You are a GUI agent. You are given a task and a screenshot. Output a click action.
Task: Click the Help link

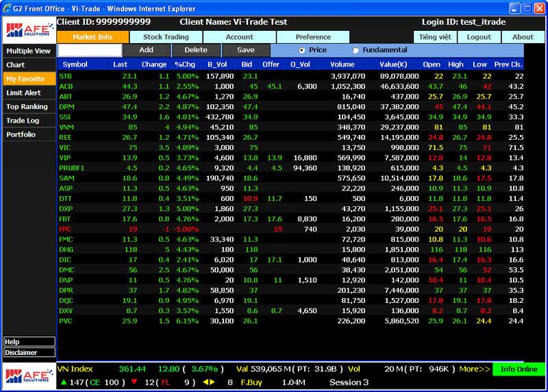pos(29,342)
